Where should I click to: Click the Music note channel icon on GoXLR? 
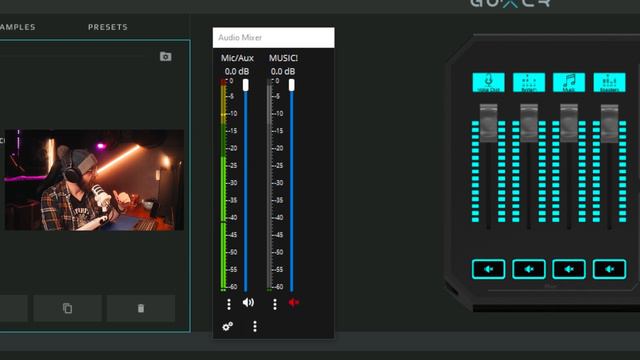pyautogui.click(x=569, y=82)
